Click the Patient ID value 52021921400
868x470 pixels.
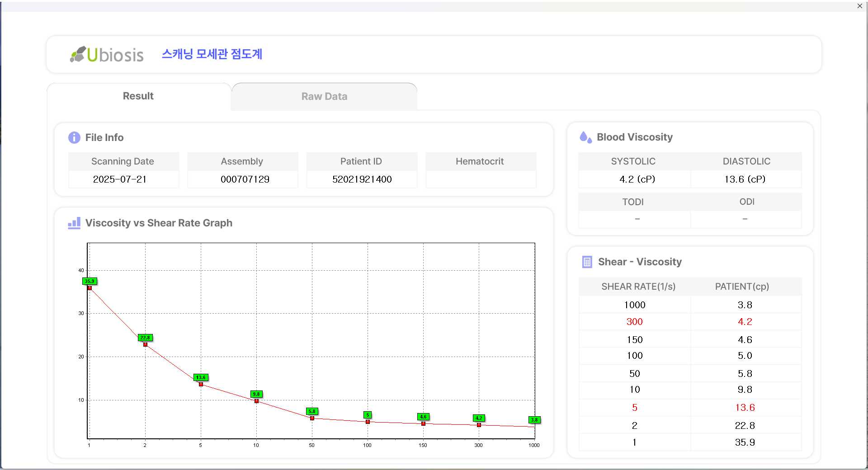(362, 179)
